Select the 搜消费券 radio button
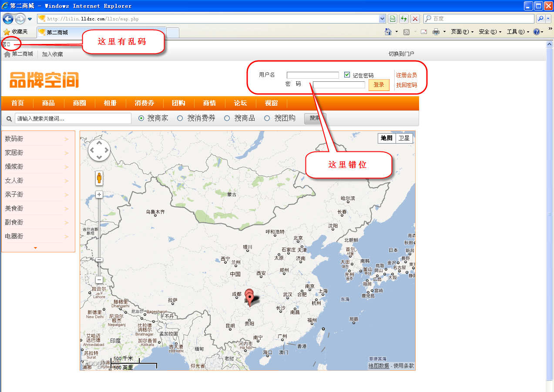Screen dimensions: 554x392 pyautogui.click(x=180, y=118)
